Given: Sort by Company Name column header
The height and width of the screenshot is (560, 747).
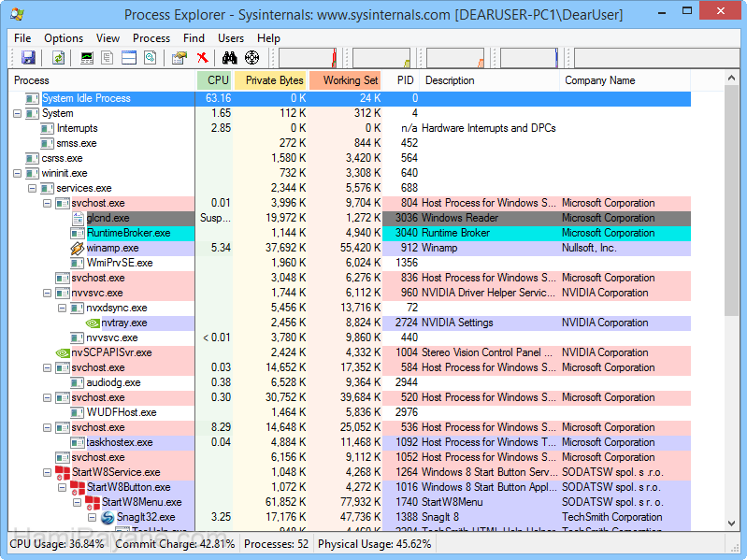Looking at the screenshot, I should (x=625, y=80).
